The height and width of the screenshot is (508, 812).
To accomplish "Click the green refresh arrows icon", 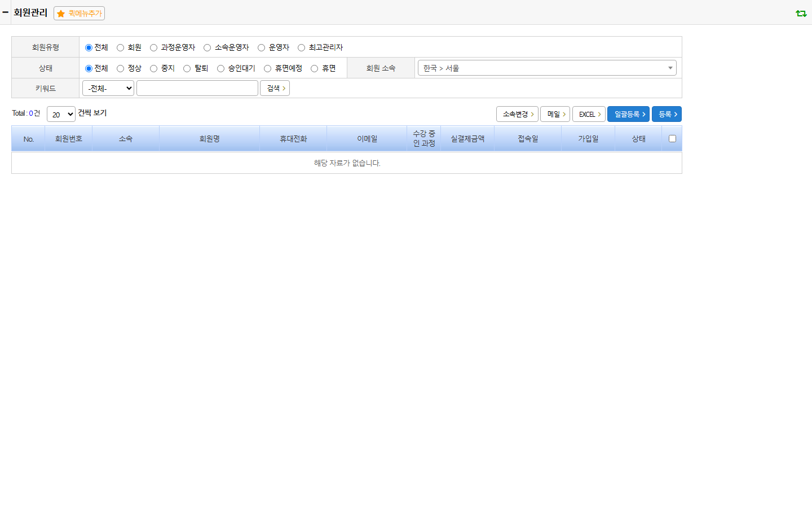I will 801,13.
